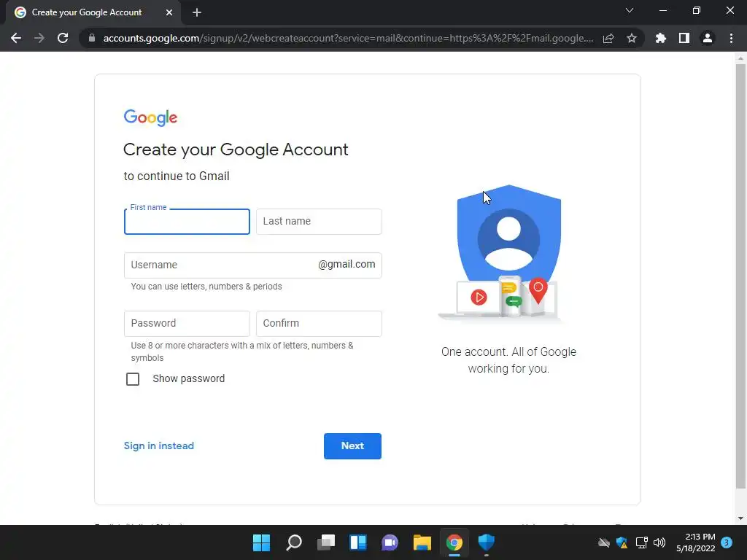Open File Explorer from taskbar
Screen dimensions: 747x560
[422, 542]
